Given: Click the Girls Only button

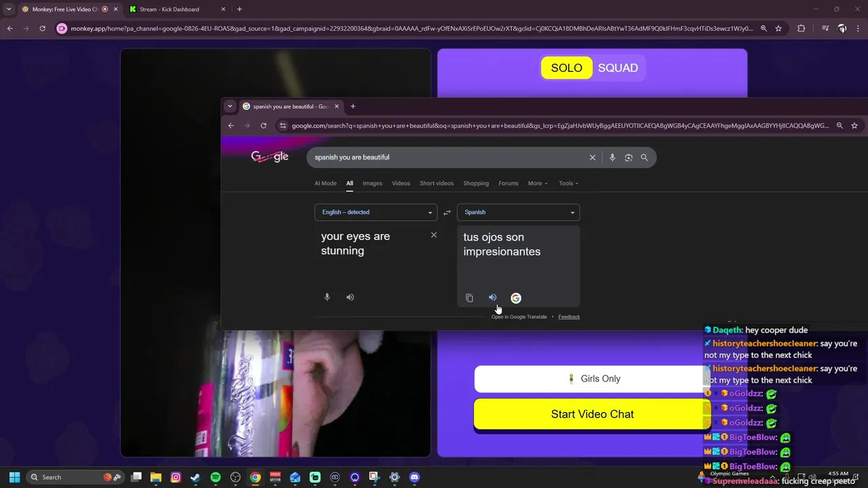Looking at the screenshot, I should 592,379.
